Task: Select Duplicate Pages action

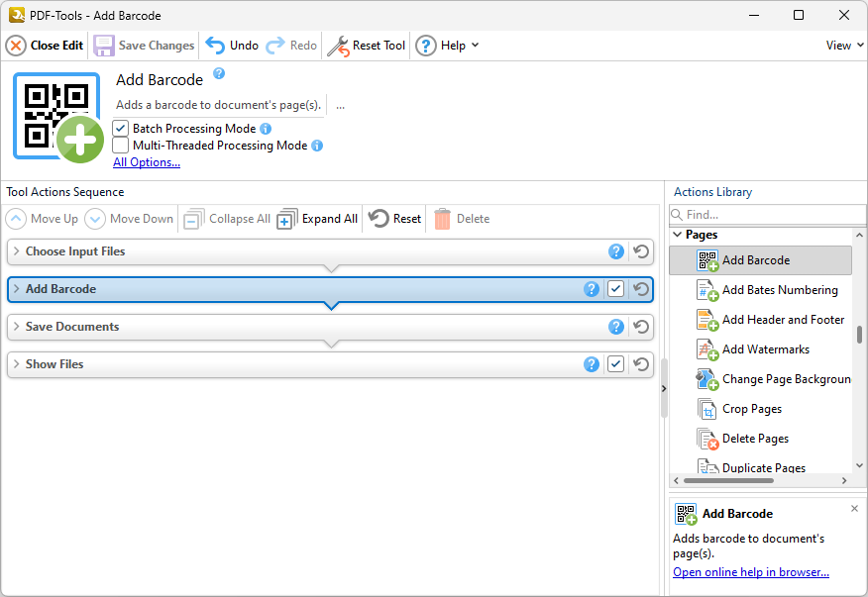Action: coord(761,466)
